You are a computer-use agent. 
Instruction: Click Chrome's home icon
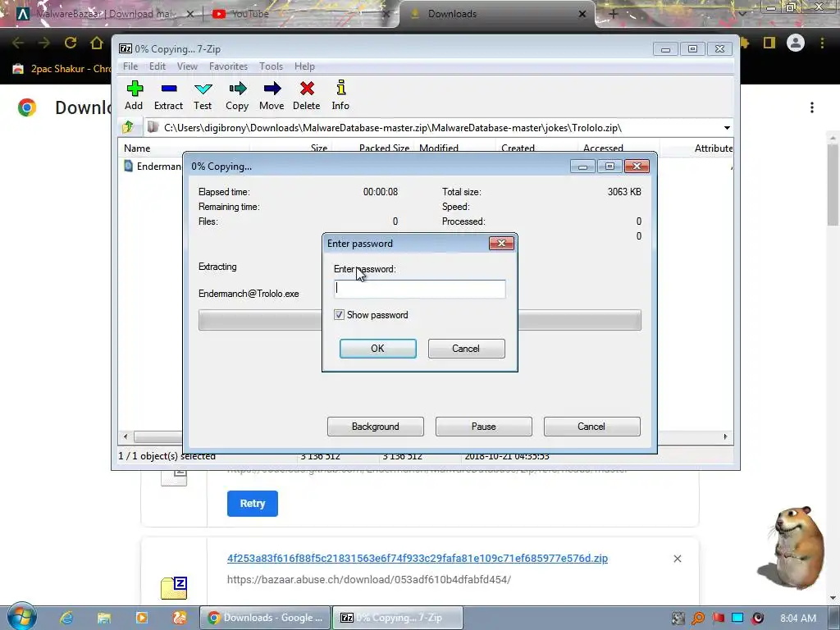pos(97,43)
